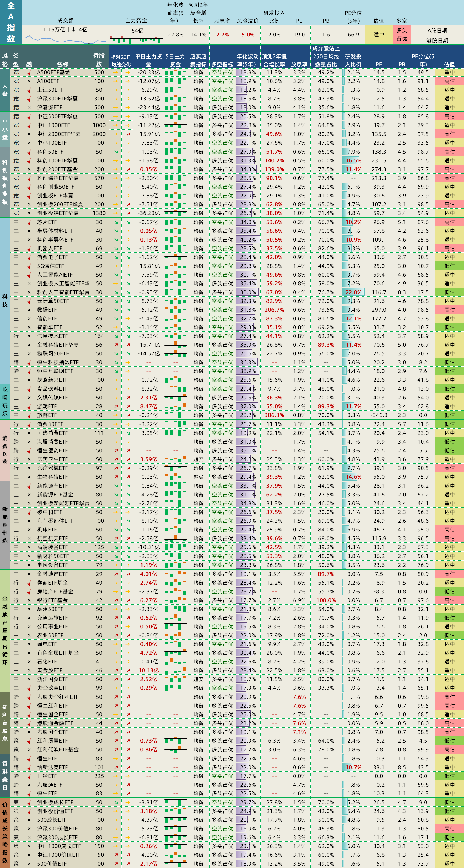Viewport: 464px width, 868px height.
Task: Click 空头占优 in the 基建50ETF row
Action: pos(222,609)
